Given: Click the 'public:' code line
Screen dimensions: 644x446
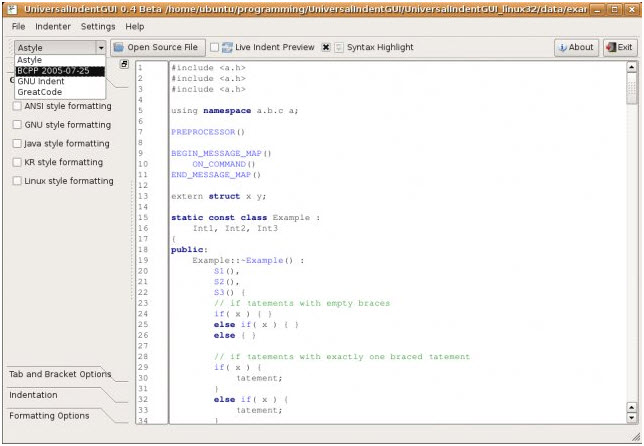Looking at the screenshot, I should point(189,250).
